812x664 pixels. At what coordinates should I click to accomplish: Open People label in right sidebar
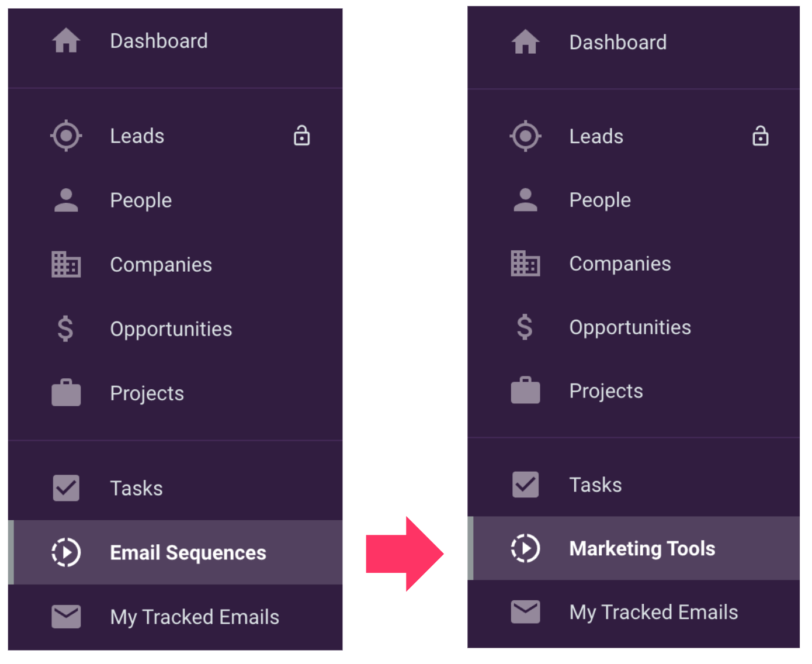600,200
